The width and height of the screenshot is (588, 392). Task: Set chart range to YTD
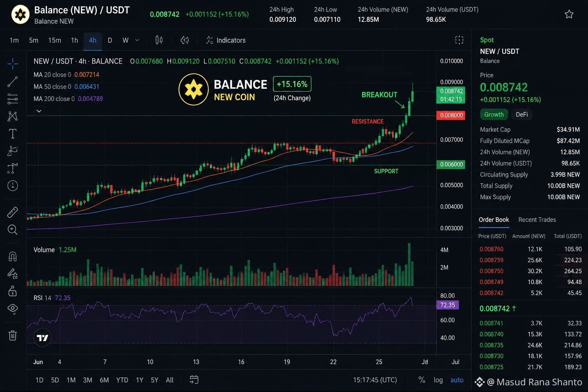pyautogui.click(x=122, y=380)
